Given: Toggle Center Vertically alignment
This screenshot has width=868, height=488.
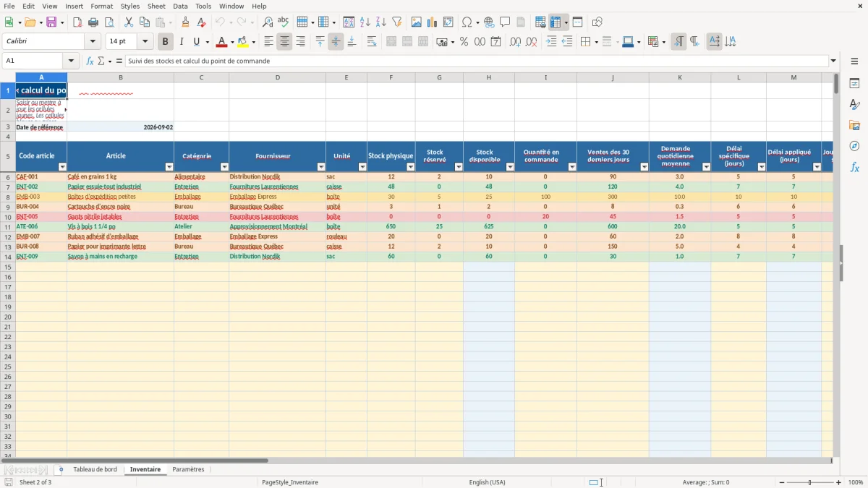Looking at the screenshot, I should 336,42.
